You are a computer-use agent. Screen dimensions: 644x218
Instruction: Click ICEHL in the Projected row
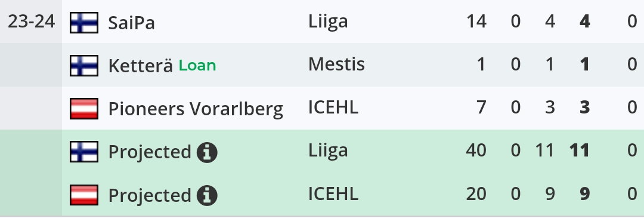point(333,194)
